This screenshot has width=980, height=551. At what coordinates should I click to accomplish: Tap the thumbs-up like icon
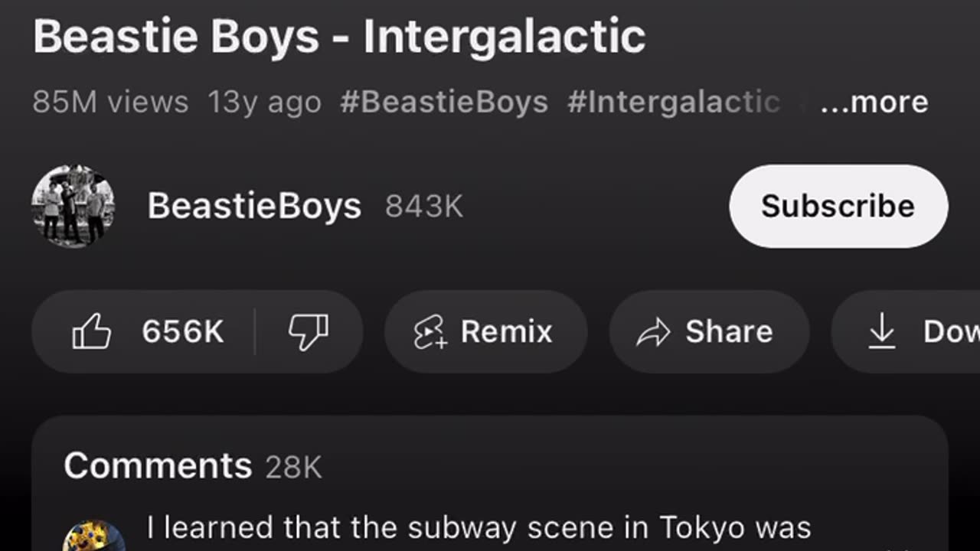[92, 332]
